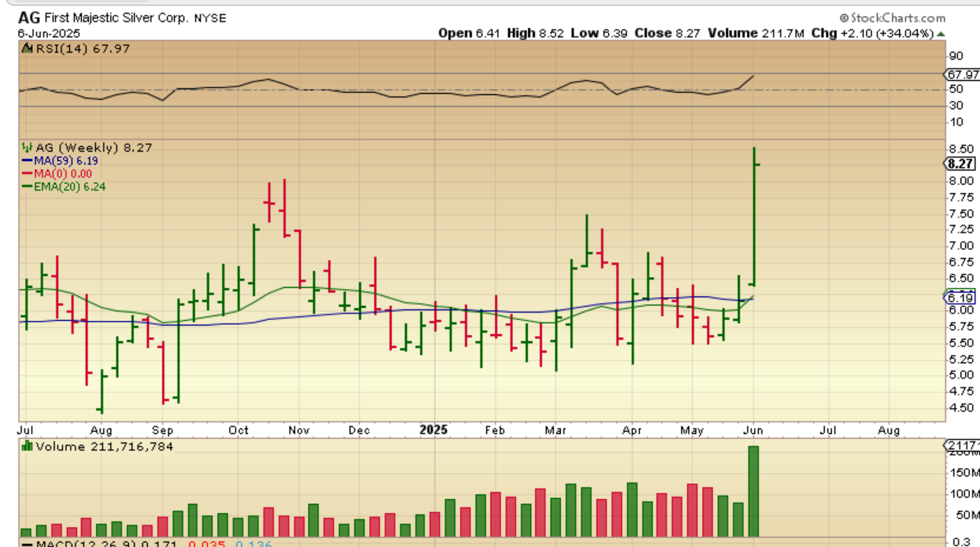The height and width of the screenshot is (547, 980).
Task: Click the Close 8.27 value in header
Action: [667, 33]
